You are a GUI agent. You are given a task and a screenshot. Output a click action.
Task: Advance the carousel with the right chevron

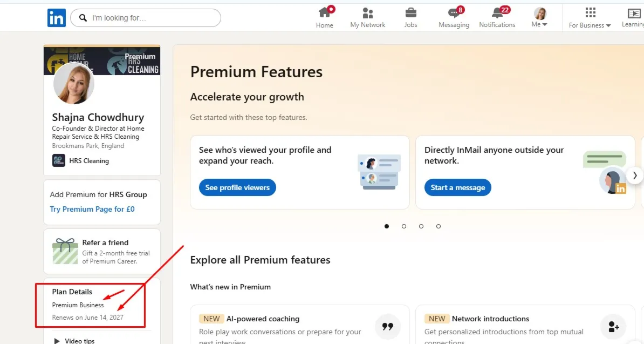(634, 176)
